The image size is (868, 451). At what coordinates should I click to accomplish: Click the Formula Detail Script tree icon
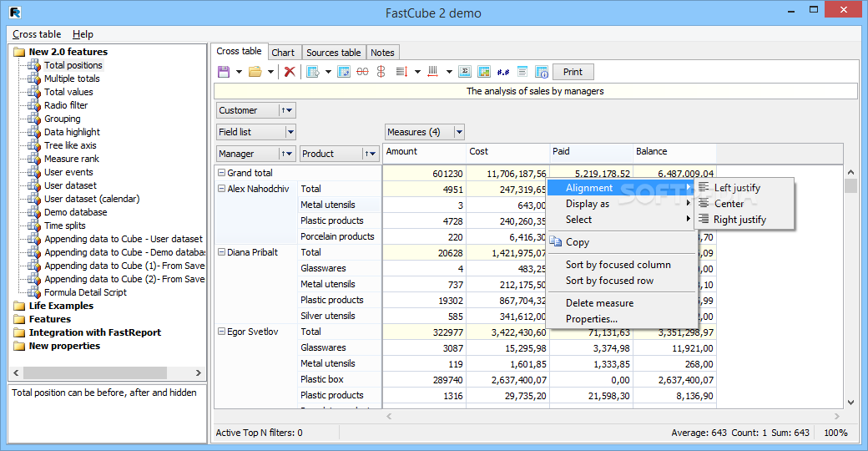33,292
